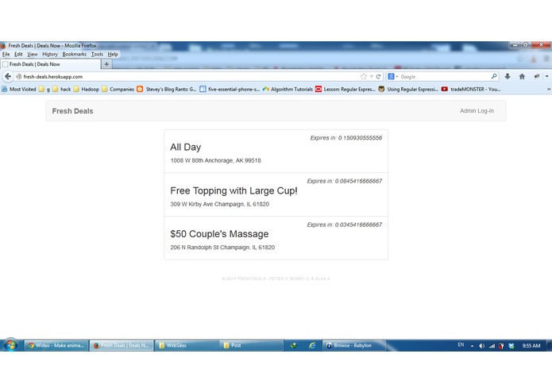This screenshot has height=392, width=552.
Task: Open the View menu
Action: [x=33, y=54]
